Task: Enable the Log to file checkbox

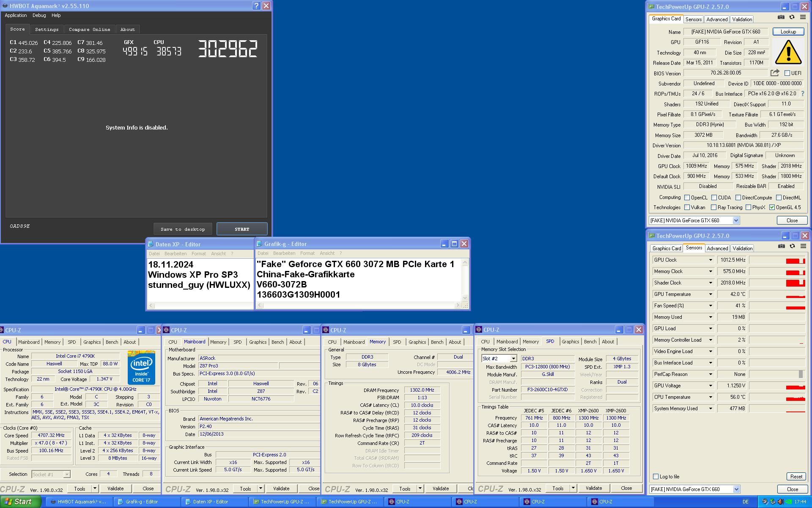Action: coord(656,477)
